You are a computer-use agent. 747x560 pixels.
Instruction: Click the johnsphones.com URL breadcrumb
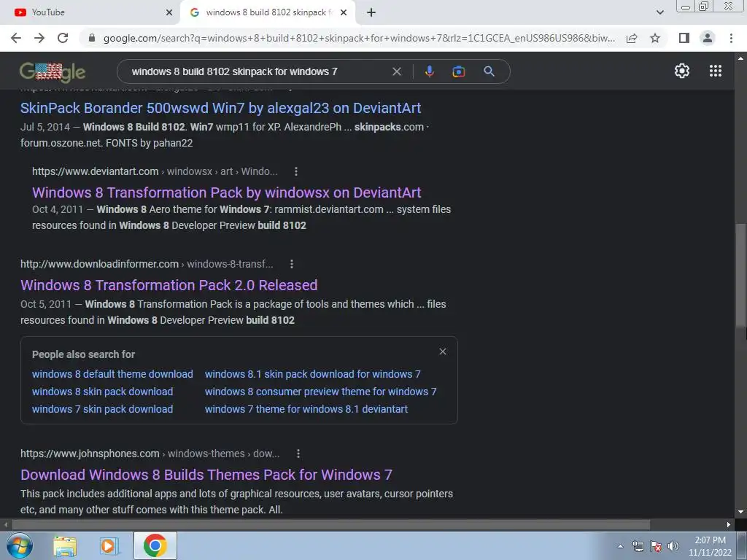(150, 454)
